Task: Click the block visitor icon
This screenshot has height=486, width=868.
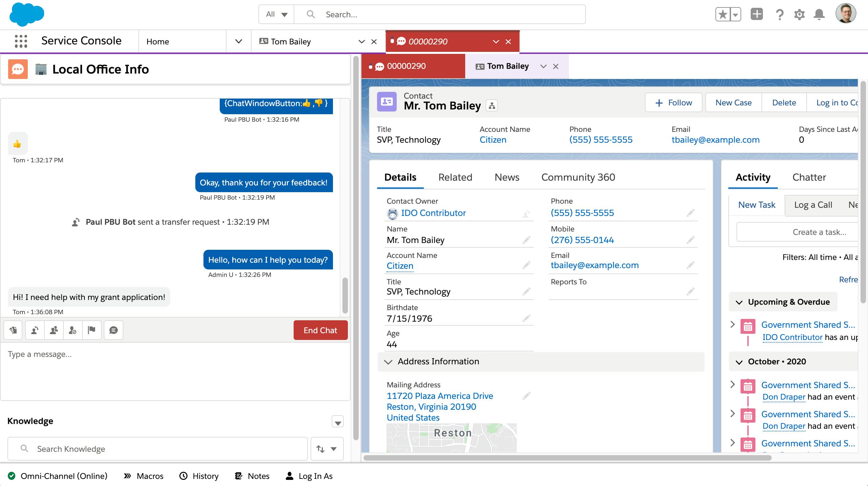Action: click(x=73, y=330)
